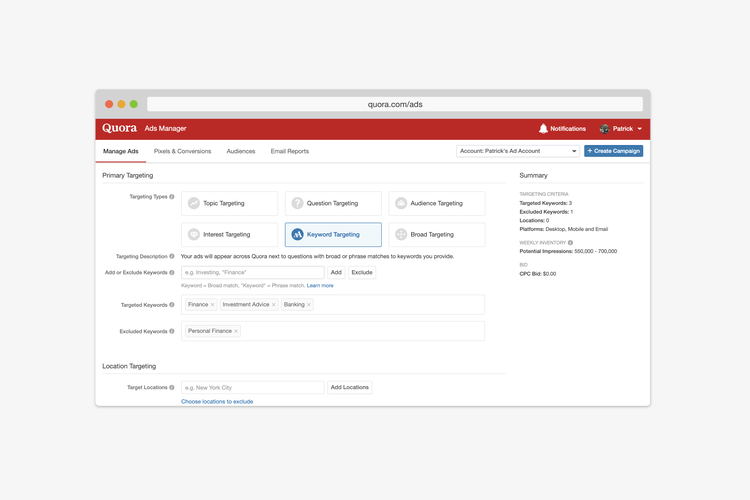
Task: Click the Weekly Inventory info icon
Action: pos(570,243)
